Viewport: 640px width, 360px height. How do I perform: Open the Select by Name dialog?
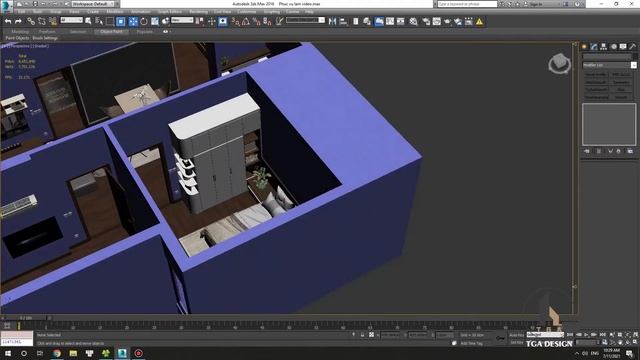tap(99, 21)
